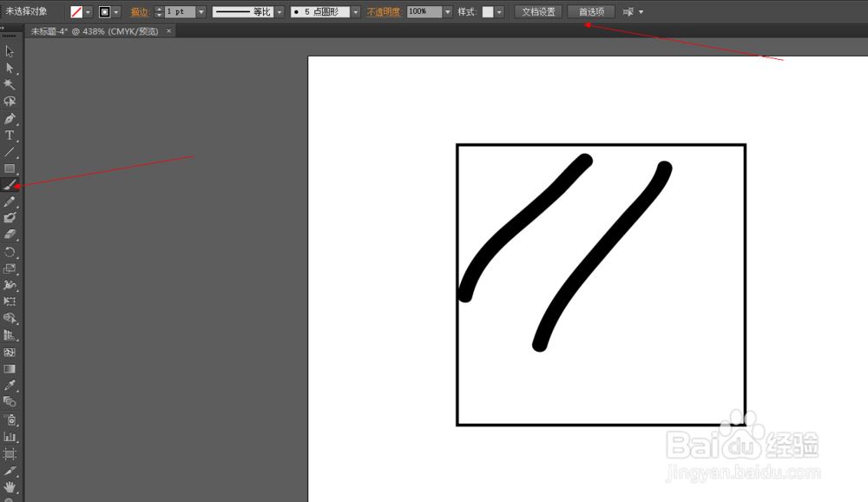Open the fill color dropdown arrow
Screen dimensions: 868x502
coord(88,12)
